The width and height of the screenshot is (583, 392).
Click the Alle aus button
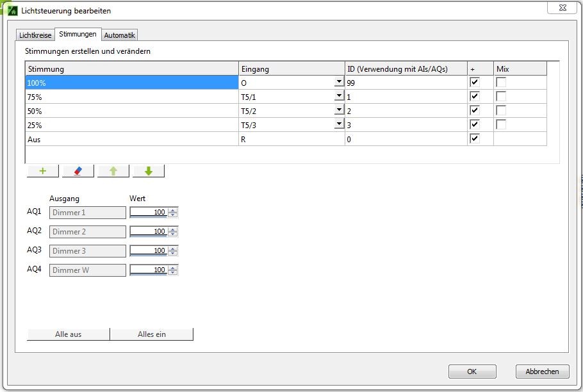click(x=69, y=334)
